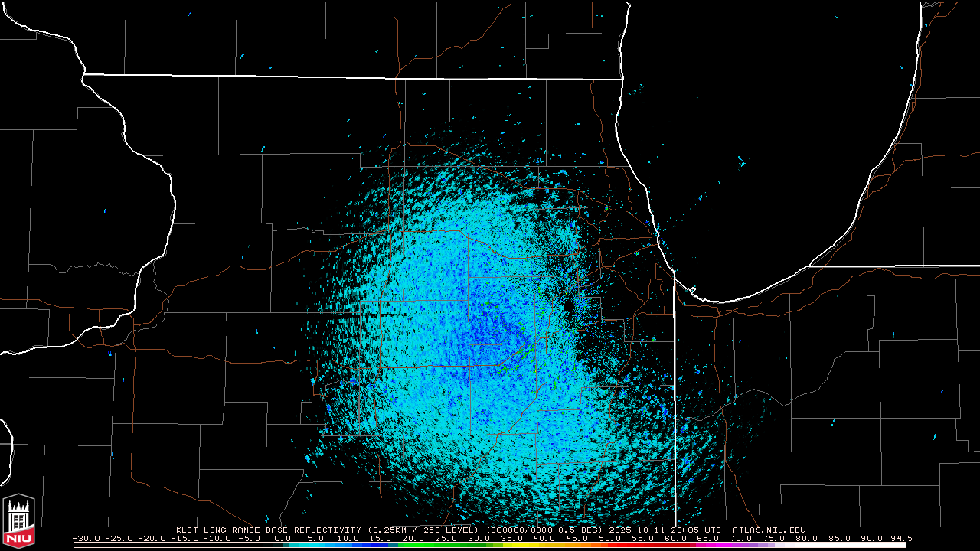This screenshot has height=551, width=980.
Task: Click the 50.0 scale label
Action: click(609, 539)
